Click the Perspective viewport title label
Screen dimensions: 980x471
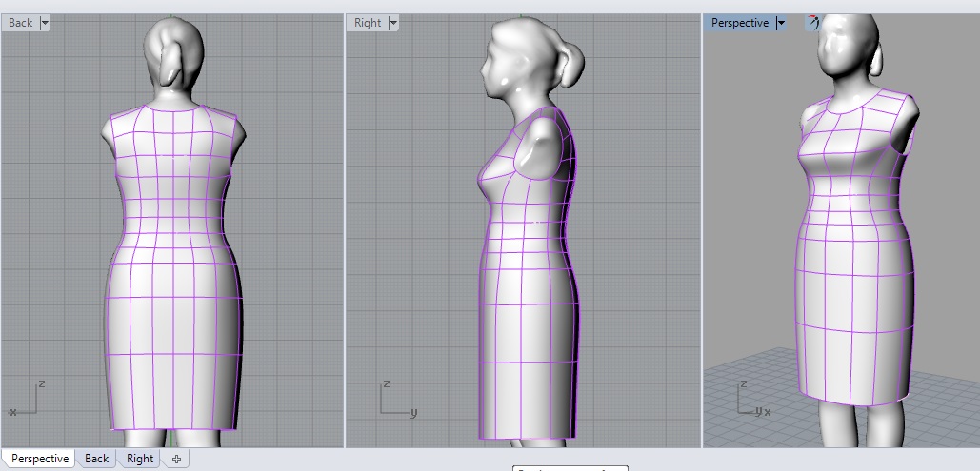(x=739, y=23)
